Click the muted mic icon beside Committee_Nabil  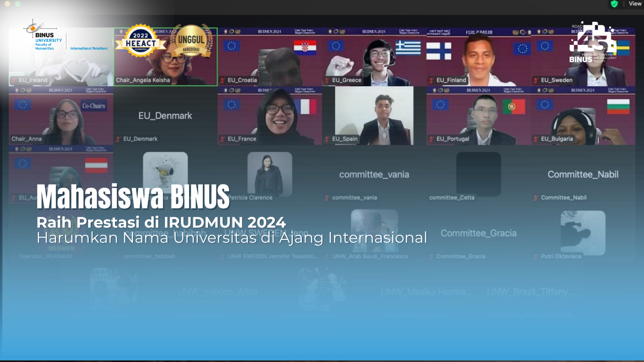536,198
